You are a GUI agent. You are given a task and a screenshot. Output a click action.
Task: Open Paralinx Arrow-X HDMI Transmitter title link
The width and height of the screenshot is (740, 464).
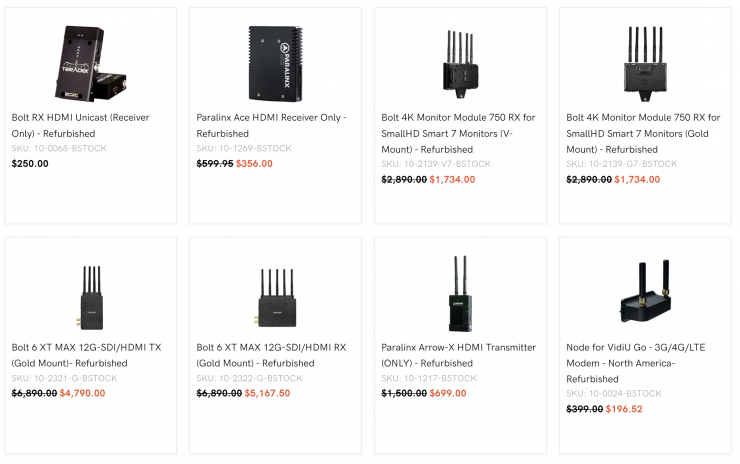(x=458, y=355)
